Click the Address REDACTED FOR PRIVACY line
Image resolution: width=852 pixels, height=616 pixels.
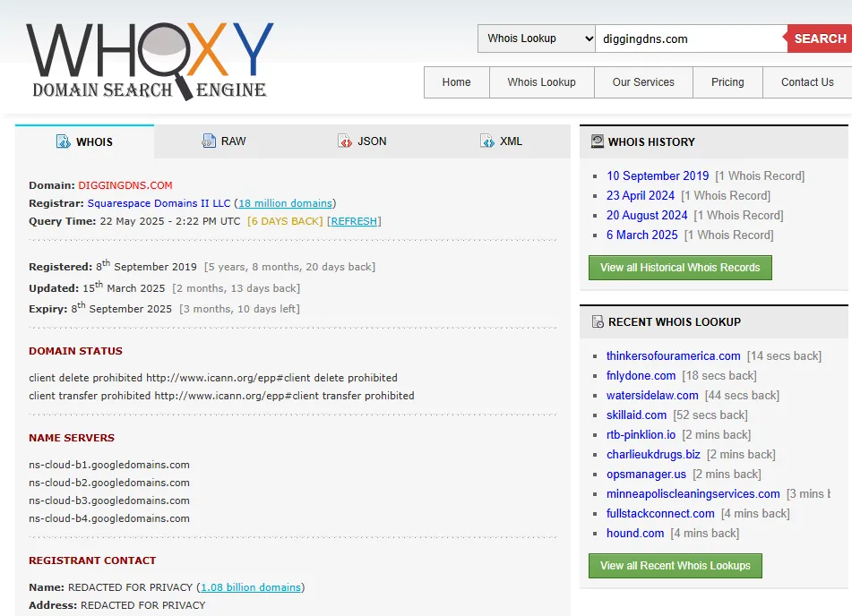coord(116,605)
